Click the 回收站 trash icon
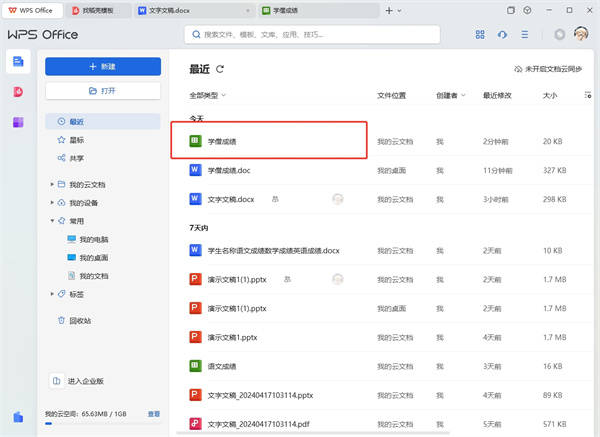The width and height of the screenshot is (600, 437). [x=61, y=320]
